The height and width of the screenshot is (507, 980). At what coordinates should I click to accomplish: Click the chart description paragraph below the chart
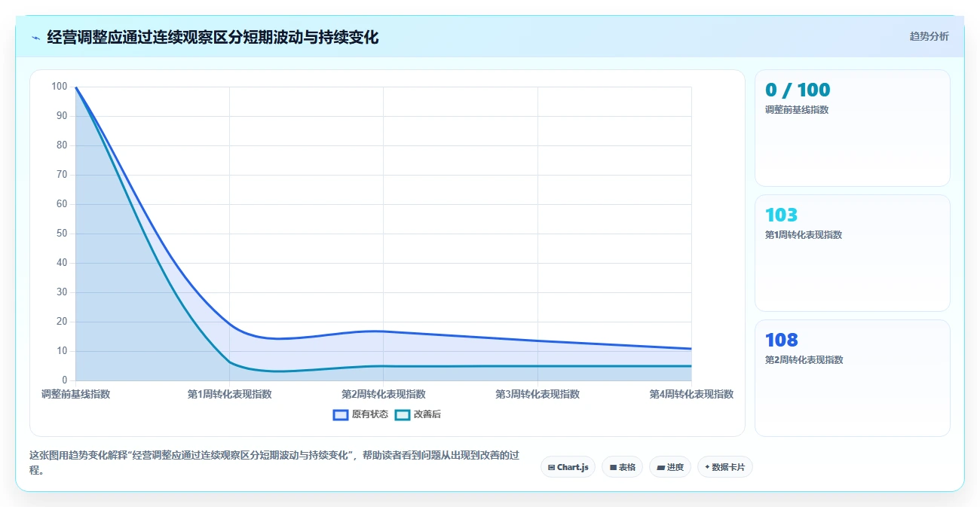pos(274,463)
